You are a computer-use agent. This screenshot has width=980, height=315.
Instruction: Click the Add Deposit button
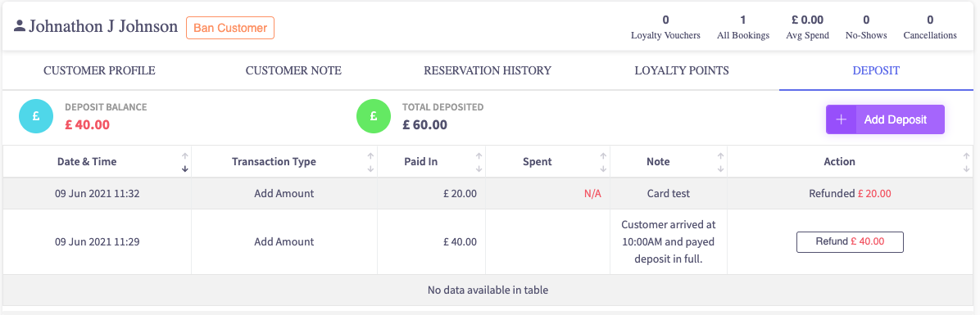coord(885,119)
